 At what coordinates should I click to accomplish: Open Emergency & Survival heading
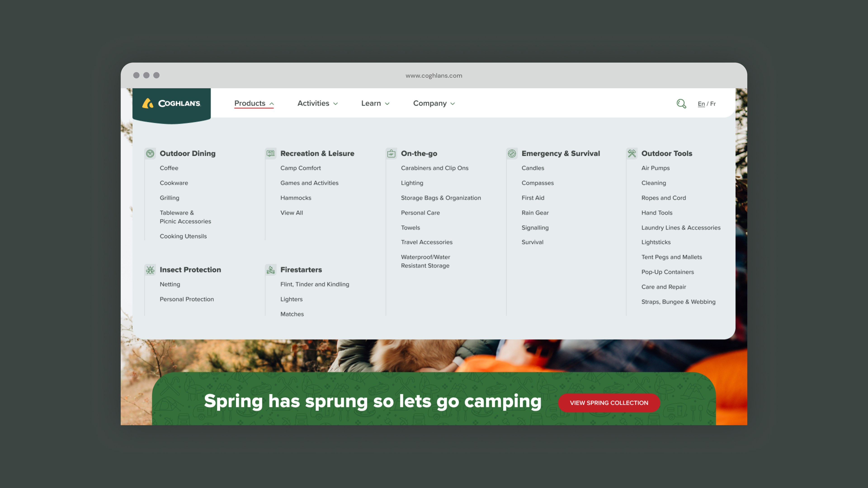(x=561, y=154)
